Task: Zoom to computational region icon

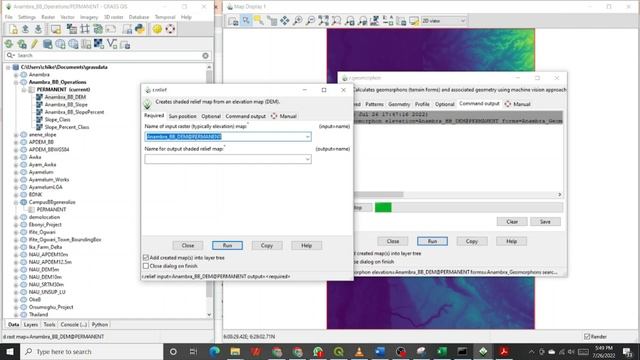Action: 336,21
